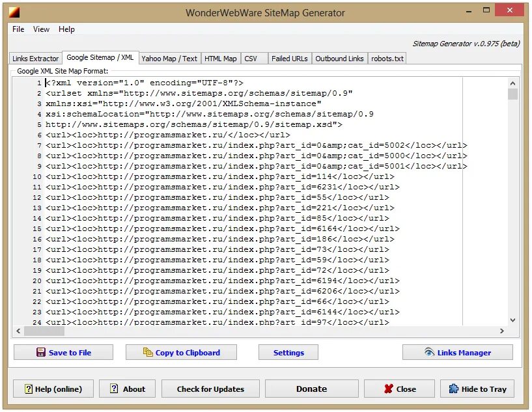The height and width of the screenshot is (412, 532).
Task: Click the URL line with cat_id=5000
Action: click(x=256, y=156)
